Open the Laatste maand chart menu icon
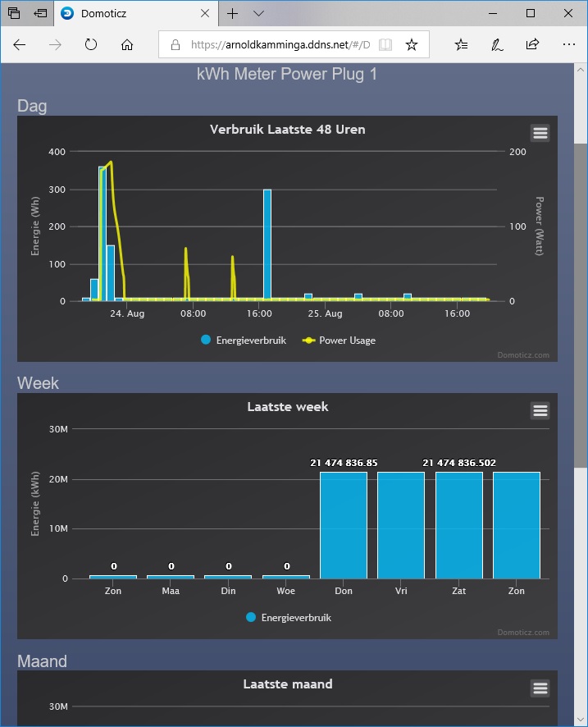 [x=540, y=688]
